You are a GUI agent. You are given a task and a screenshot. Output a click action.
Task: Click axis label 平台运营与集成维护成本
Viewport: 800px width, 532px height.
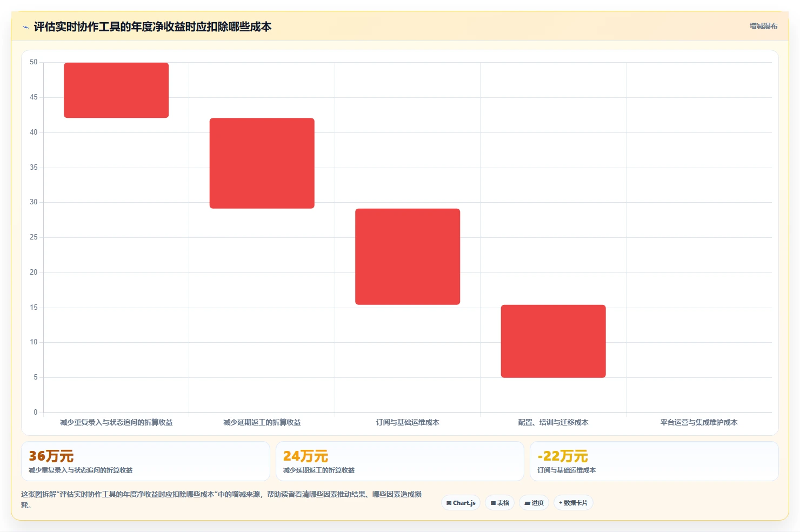click(699, 422)
